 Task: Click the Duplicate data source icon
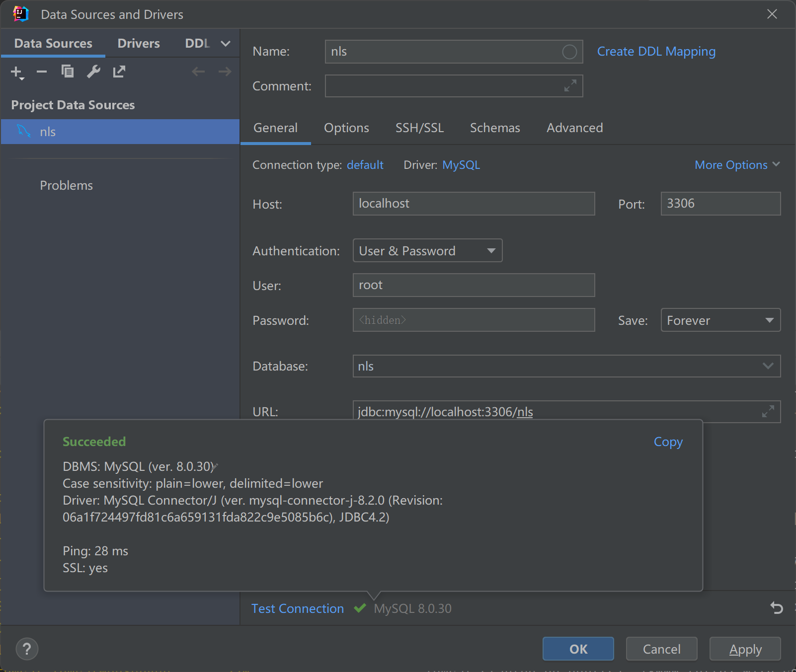point(68,72)
